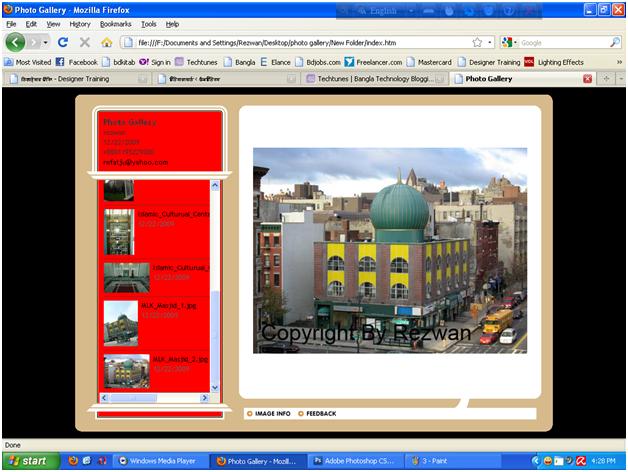Click the gallery horizontal scroll-left arrow
Screen dimensions: 628x472
click(104, 397)
